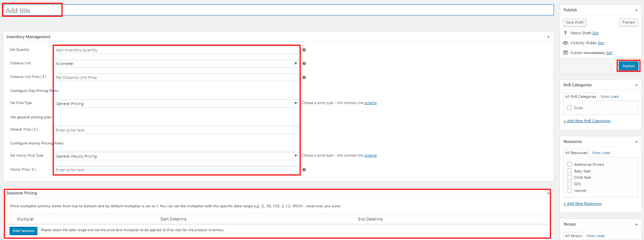
Task: Click into the Add title field
Action: tap(279, 10)
